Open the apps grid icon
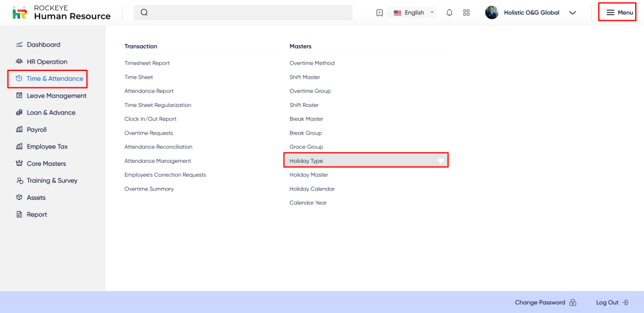 466,13
